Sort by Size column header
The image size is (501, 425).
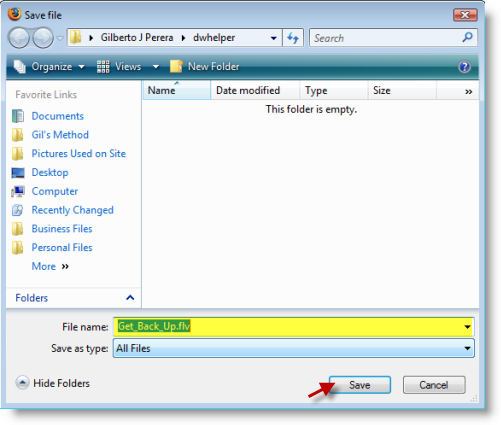pyautogui.click(x=402, y=90)
